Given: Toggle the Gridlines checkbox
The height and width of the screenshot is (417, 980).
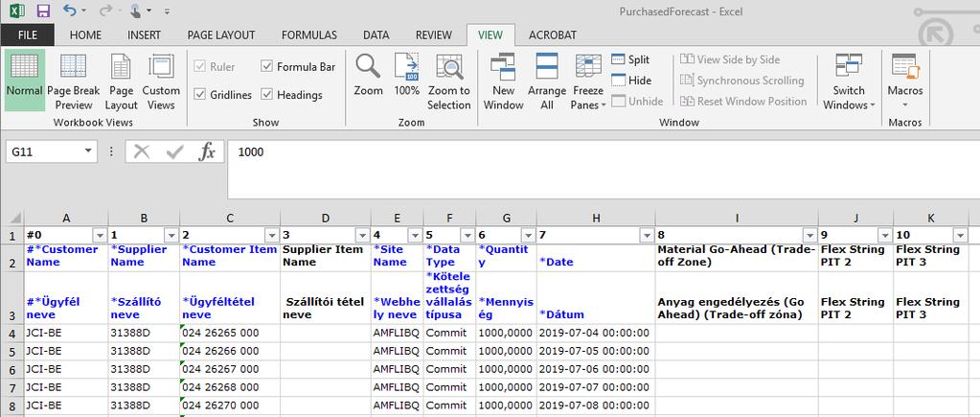Looking at the screenshot, I should click(200, 94).
